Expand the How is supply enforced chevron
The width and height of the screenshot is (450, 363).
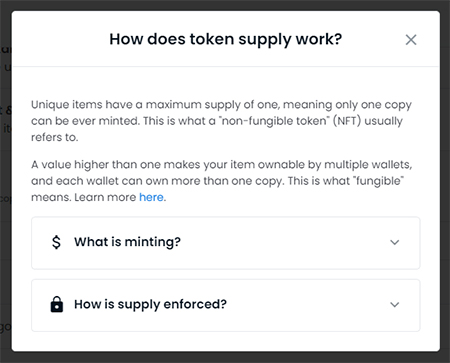(395, 305)
